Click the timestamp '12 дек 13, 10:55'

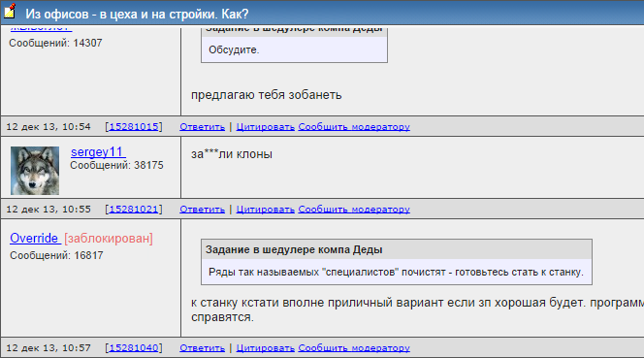point(48,210)
